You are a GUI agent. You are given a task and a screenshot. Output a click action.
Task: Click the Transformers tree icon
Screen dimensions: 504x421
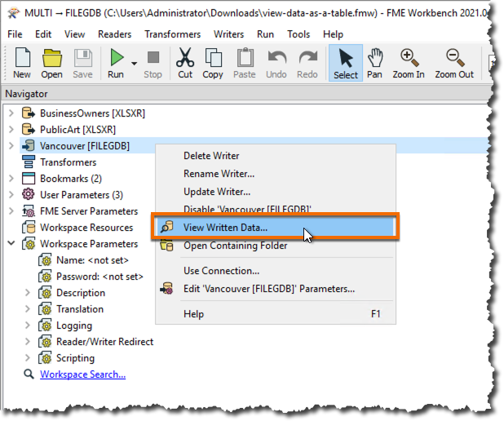(x=29, y=162)
